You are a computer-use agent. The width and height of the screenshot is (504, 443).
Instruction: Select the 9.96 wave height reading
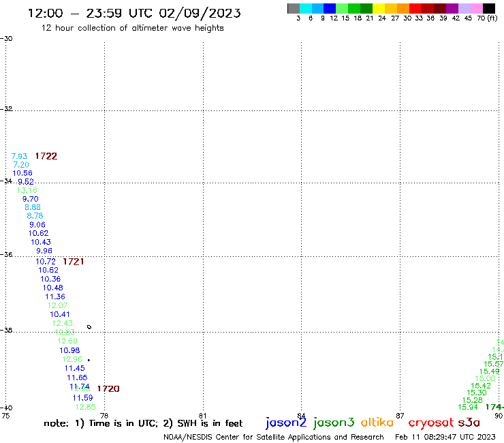pyautogui.click(x=44, y=251)
